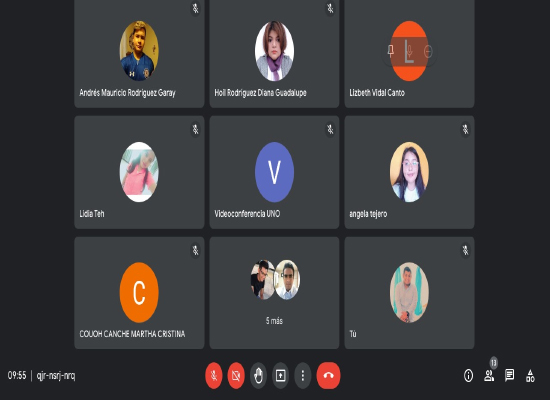The width and height of the screenshot is (550, 400).
Task: Toggle the microphone mute button
Action: tap(214, 375)
